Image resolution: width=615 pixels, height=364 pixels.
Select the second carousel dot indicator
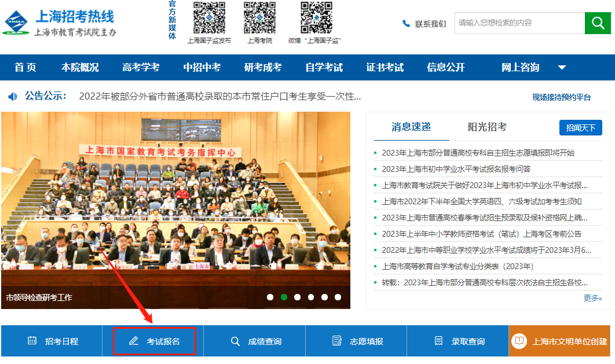(x=284, y=297)
